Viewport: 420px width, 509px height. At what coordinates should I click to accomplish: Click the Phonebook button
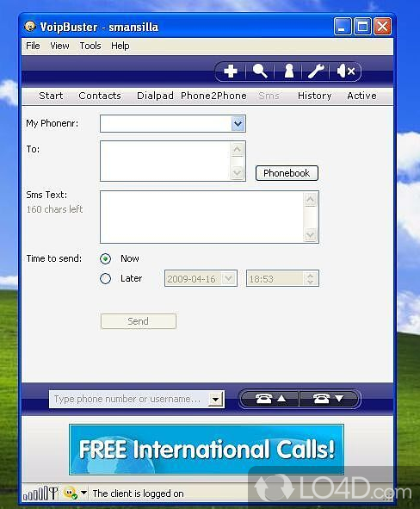[x=287, y=173]
